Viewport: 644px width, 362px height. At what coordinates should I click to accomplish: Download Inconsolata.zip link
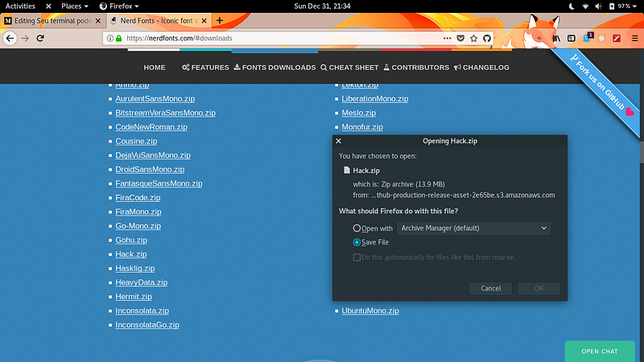(142, 311)
